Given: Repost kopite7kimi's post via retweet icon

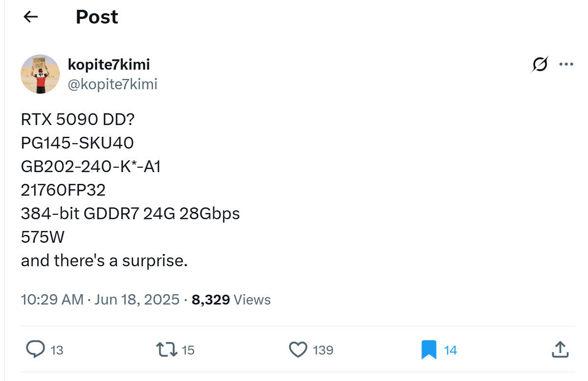Looking at the screenshot, I should click(166, 350).
